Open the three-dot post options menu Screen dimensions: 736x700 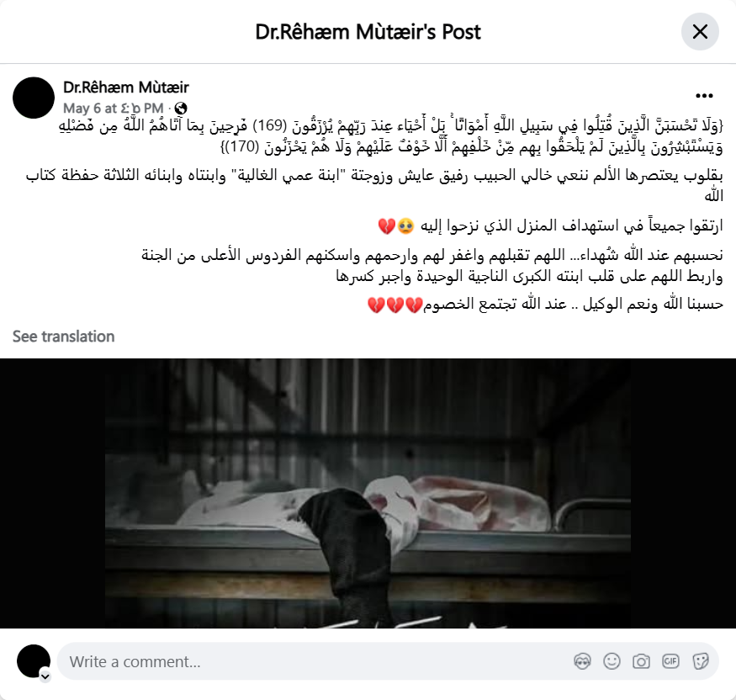point(704,96)
